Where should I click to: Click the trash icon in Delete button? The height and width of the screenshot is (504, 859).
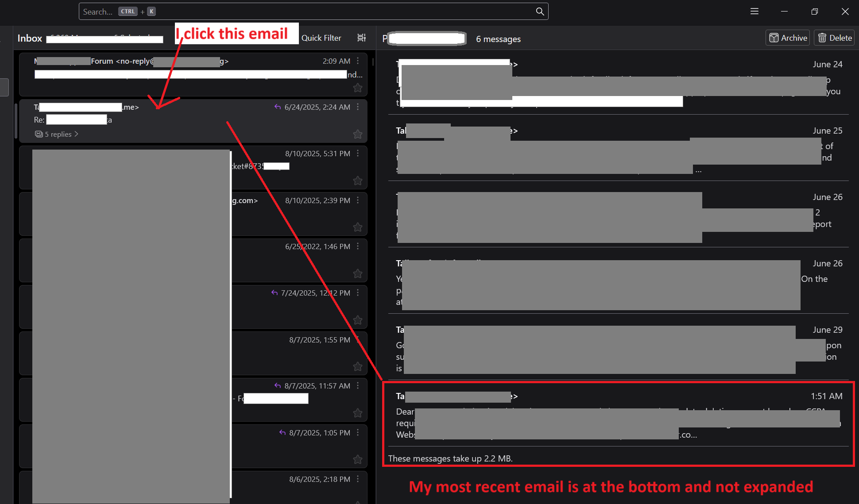coord(822,38)
